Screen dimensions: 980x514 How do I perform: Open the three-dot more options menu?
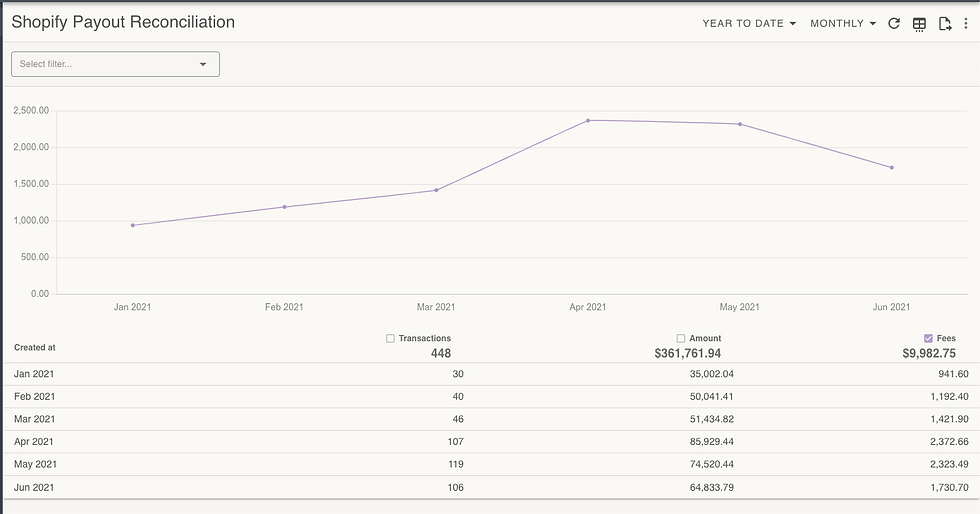[x=966, y=24]
